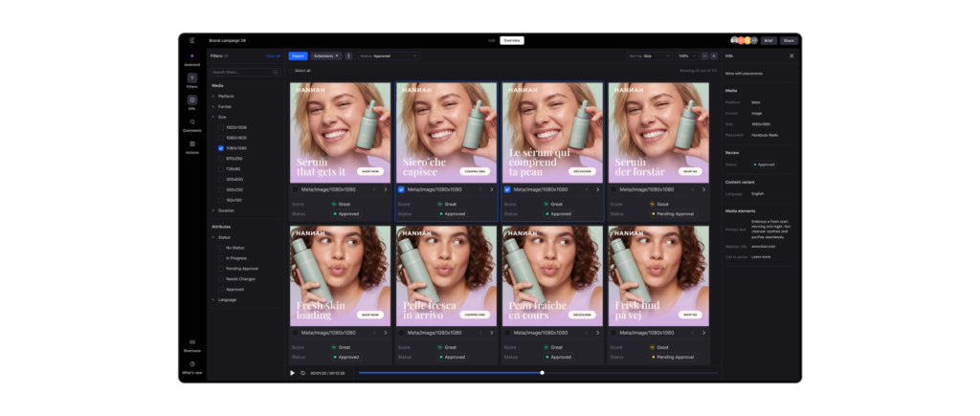980x416 pixels.
Task: Next variant arrow on 'Pelle fresca in arrivo' card
Action: 491,333
